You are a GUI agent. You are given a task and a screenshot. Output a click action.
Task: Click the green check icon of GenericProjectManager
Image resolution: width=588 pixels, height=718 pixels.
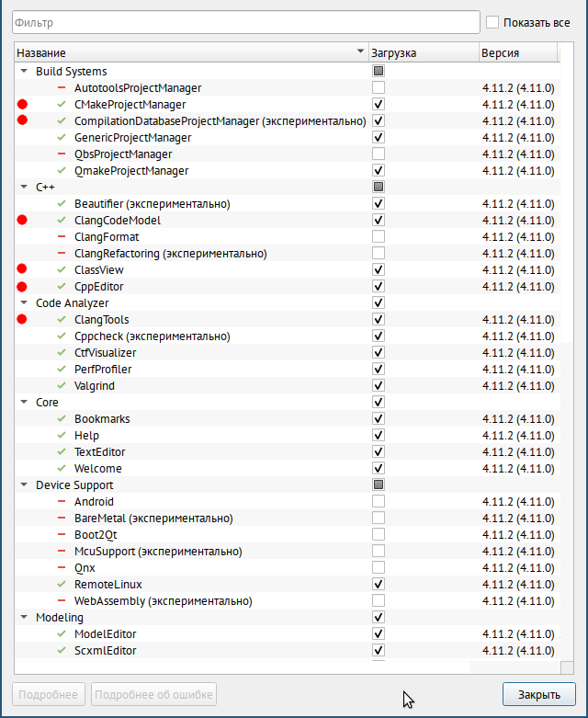tap(62, 137)
